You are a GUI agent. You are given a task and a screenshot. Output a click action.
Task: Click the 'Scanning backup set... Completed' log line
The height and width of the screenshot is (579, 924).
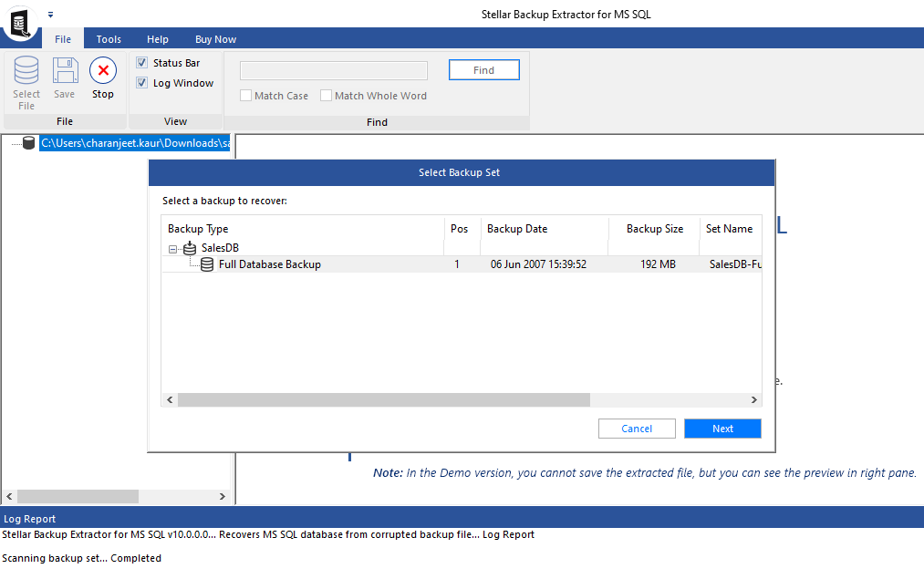pyautogui.click(x=81, y=558)
